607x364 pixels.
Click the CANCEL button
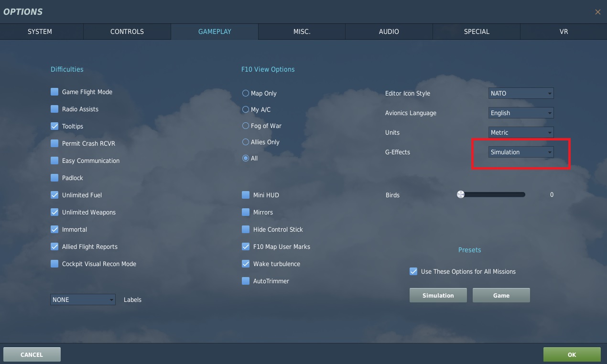click(32, 354)
